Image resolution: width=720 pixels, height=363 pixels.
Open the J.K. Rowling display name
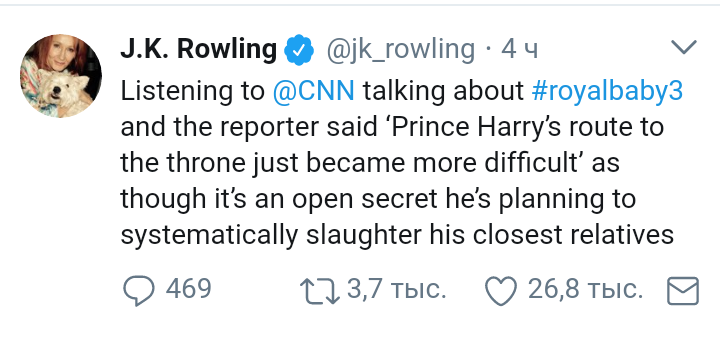pos(198,49)
